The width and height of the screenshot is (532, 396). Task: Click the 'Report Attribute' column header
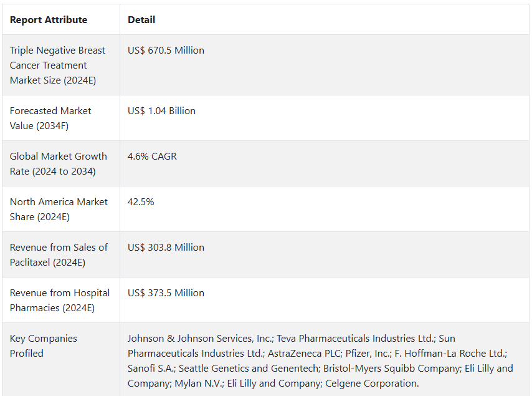pyautogui.click(x=49, y=20)
